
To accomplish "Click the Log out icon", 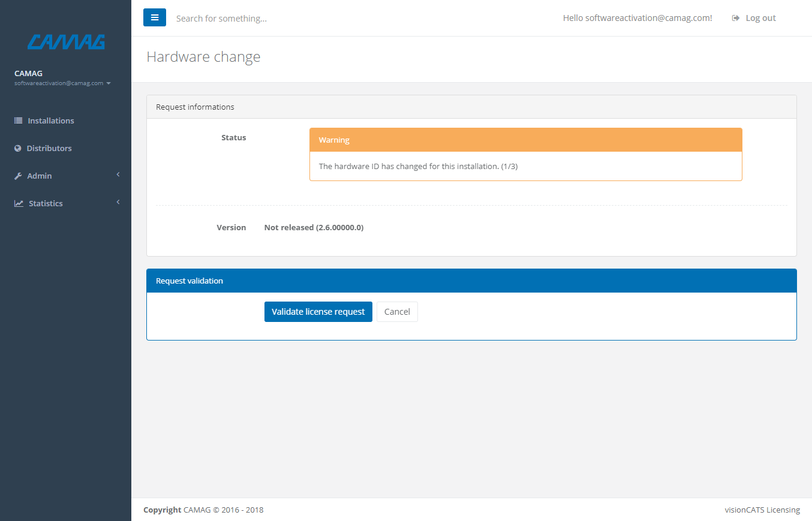I will coord(735,17).
